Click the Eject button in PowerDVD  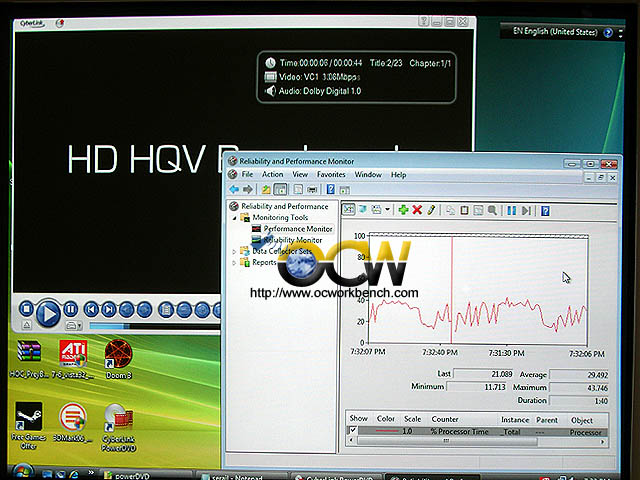click(26, 325)
